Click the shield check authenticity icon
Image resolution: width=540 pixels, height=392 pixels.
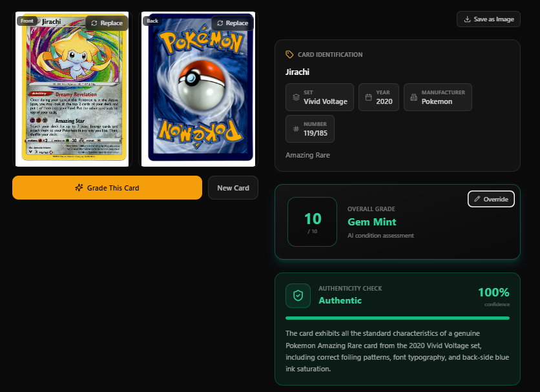298,296
